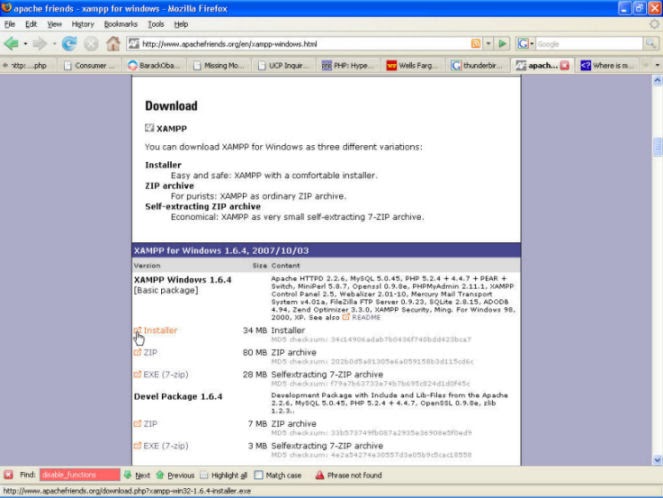The width and height of the screenshot is (663, 498).
Task: Click the site favicon in address bar
Action: point(134,44)
